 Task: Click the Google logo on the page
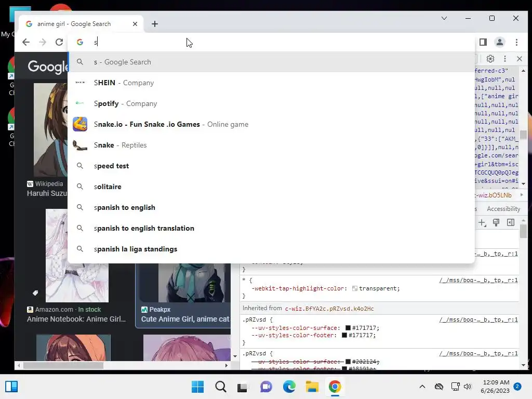pos(48,67)
